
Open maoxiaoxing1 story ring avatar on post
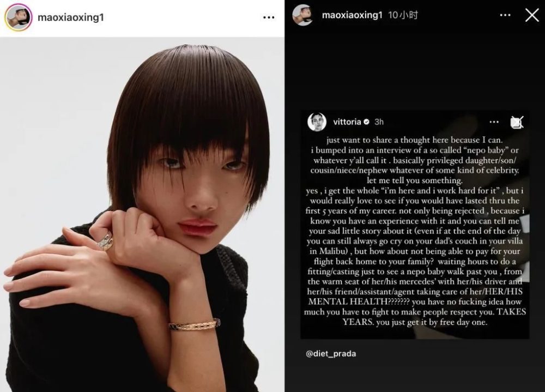(x=19, y=17)
